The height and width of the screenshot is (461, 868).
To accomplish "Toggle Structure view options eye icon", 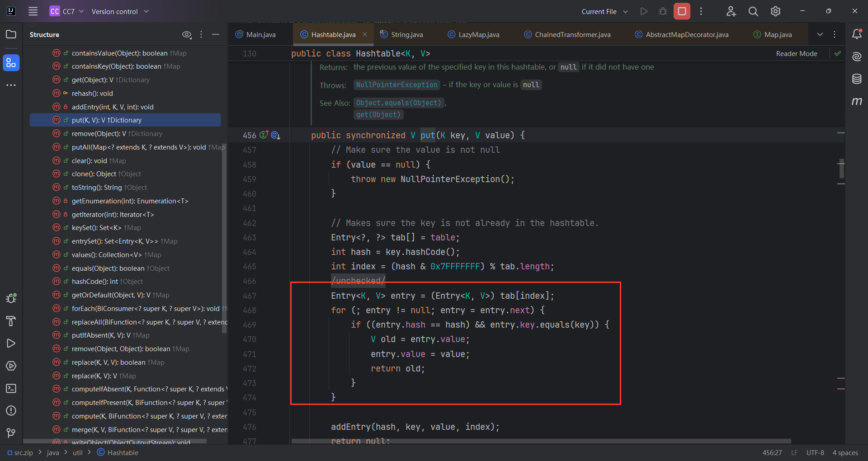I will (x=187, y=34).
